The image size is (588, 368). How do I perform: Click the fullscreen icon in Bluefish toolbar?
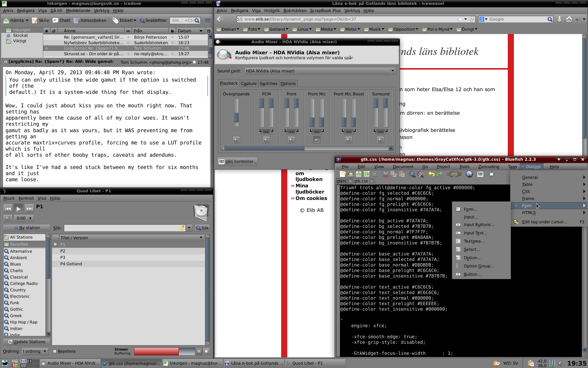coord(492,174)
